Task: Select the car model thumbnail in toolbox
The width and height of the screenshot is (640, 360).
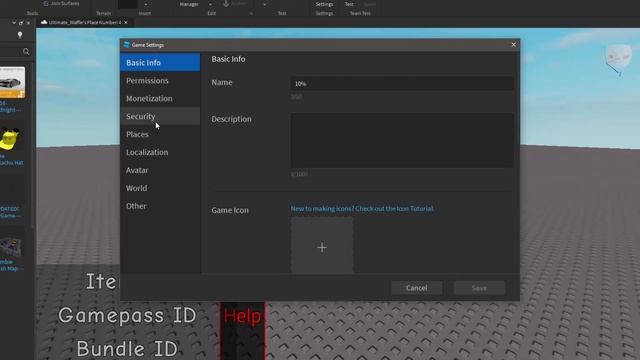Action: pos(12,82)
